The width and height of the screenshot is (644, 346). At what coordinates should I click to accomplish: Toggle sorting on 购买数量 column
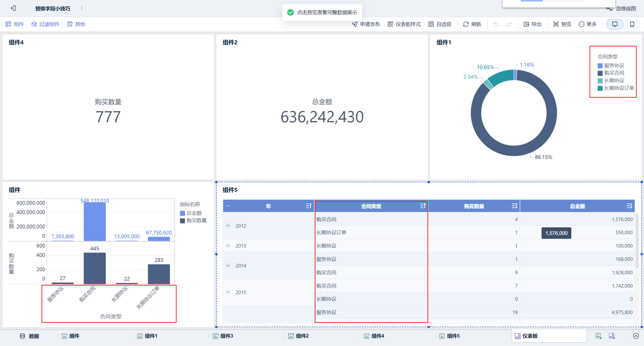click(514, 206)
